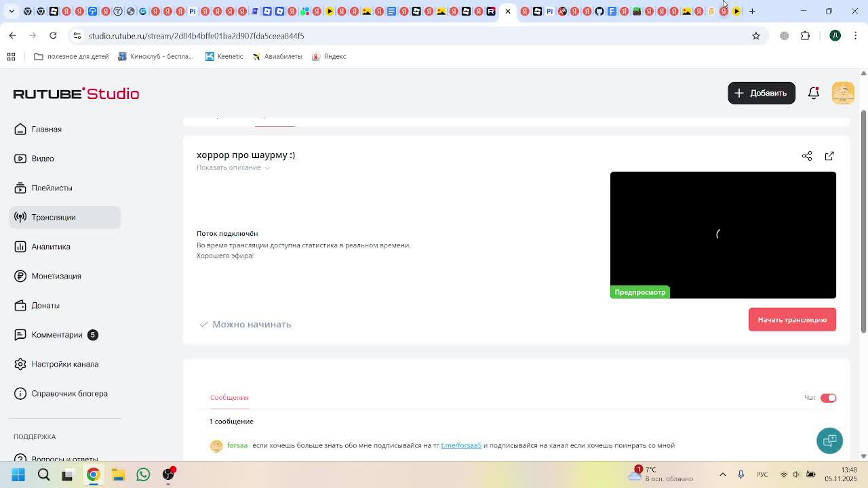Click the address bar URL

click(x=196, y=36)
